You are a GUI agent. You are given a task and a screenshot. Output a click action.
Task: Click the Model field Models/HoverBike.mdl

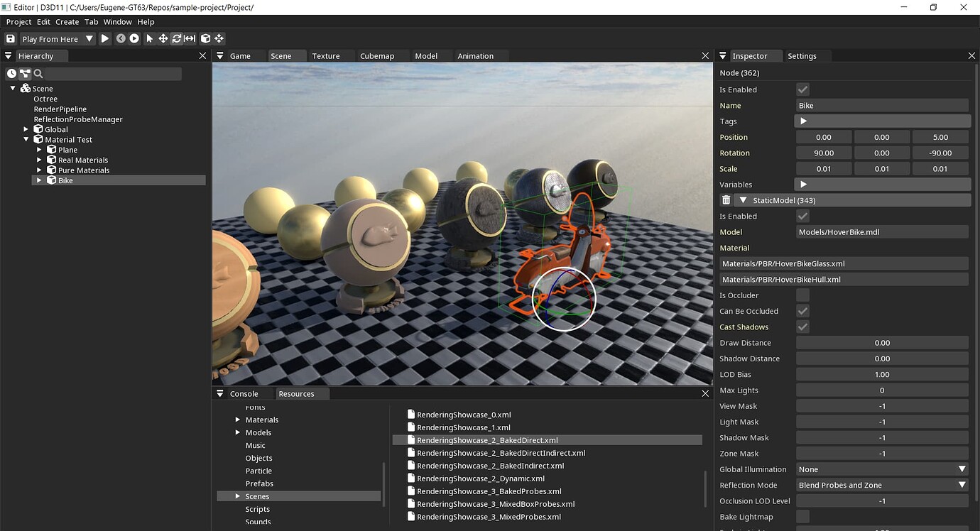point(882,232)
